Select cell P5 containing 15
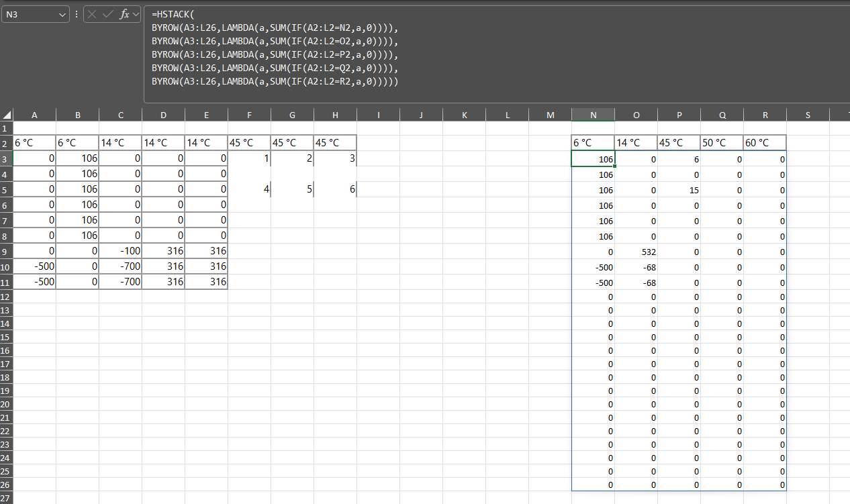The height and width of the screenshot is (504, 850). 679,190
